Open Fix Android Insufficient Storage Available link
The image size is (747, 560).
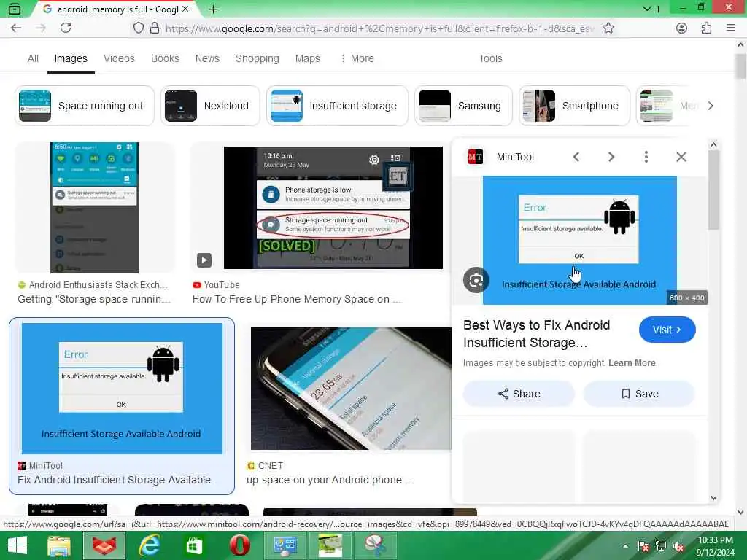[x=114, y=480]
